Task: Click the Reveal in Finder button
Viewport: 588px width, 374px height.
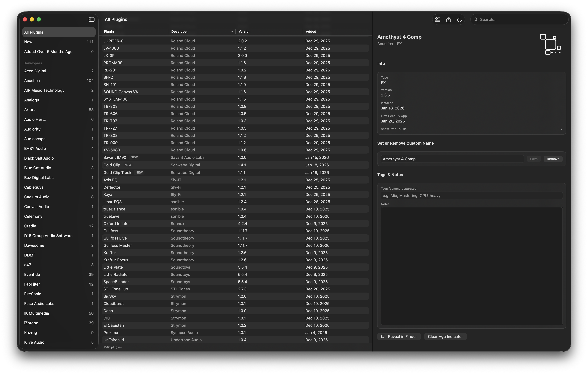Action: pyautogui.click(x=399, y=336)
